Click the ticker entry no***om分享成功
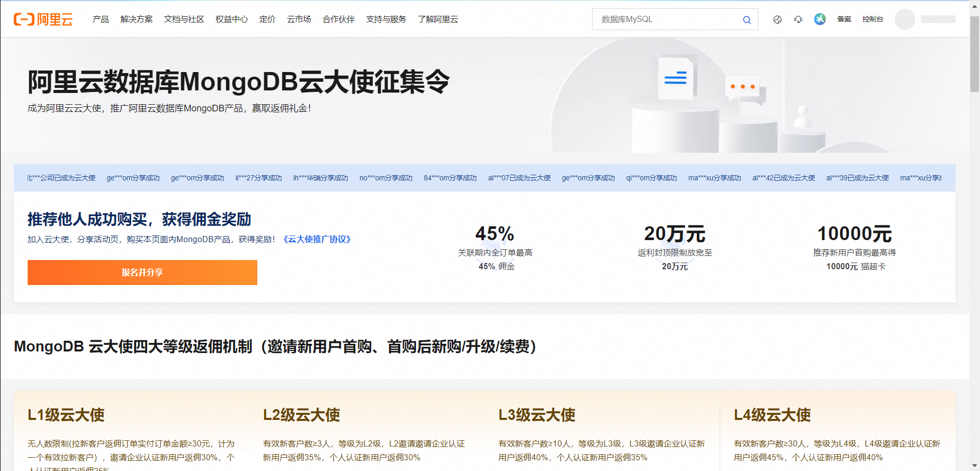 [x=386, y=178]
